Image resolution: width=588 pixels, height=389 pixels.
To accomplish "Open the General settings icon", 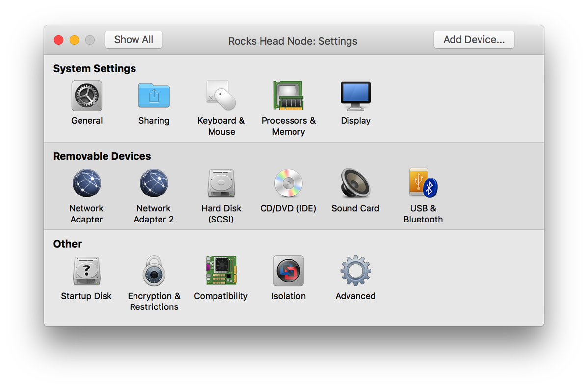I will [x=86, y=96].
